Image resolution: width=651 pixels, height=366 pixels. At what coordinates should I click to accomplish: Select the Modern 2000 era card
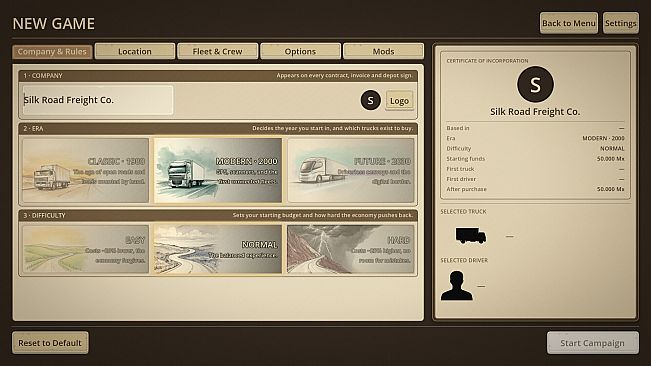[218, 171]
